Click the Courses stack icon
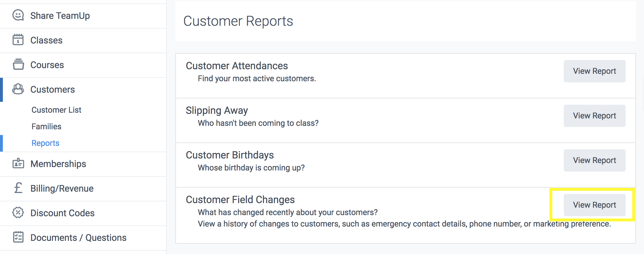This screenshot has width=644, height=254. 18,64
